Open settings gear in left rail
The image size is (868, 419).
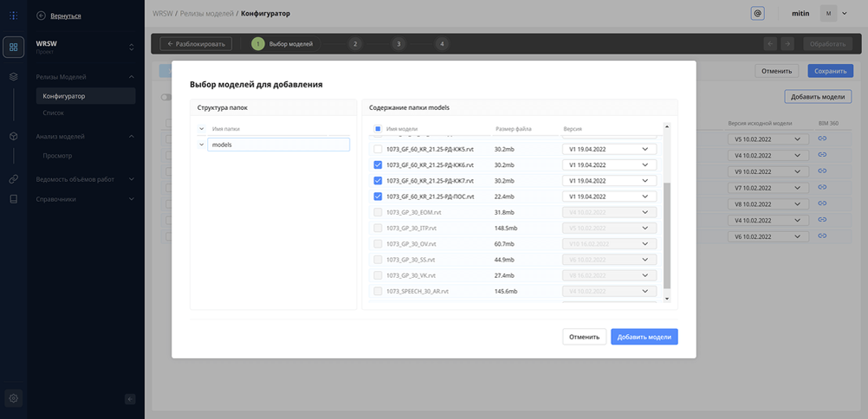14,398
